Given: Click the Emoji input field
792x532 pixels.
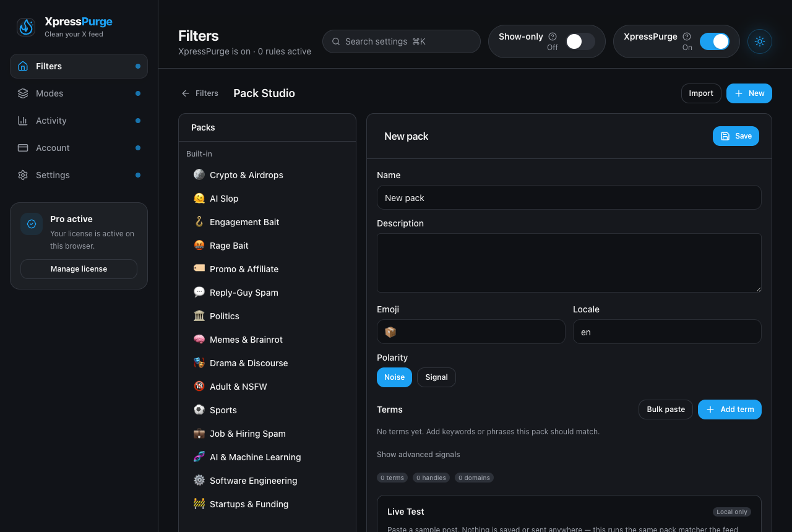Looking at the screenshot, I should pos(471,332).
